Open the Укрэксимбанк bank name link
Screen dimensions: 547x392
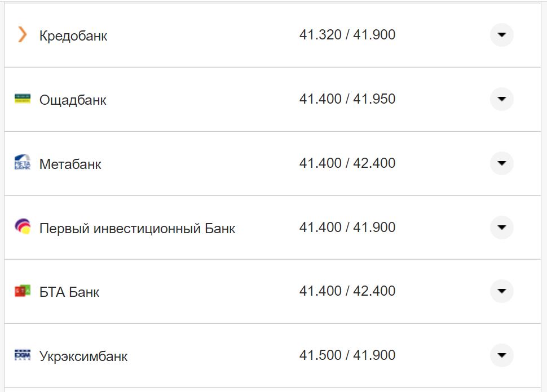click(83, 357)
